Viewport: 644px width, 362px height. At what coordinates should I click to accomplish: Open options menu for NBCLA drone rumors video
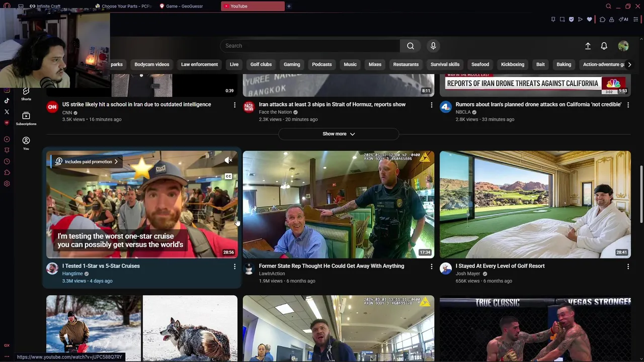coord(628,105)
